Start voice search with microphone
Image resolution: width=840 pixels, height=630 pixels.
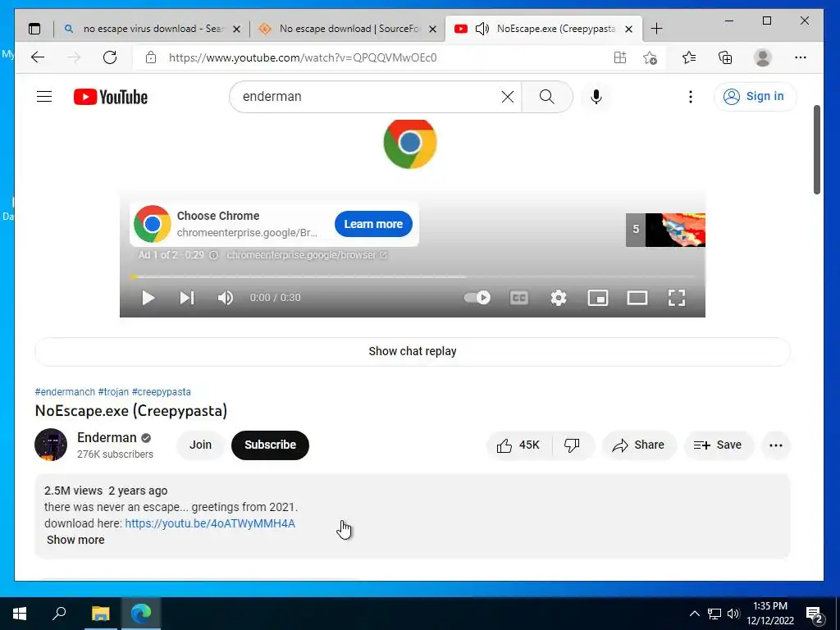596,97
